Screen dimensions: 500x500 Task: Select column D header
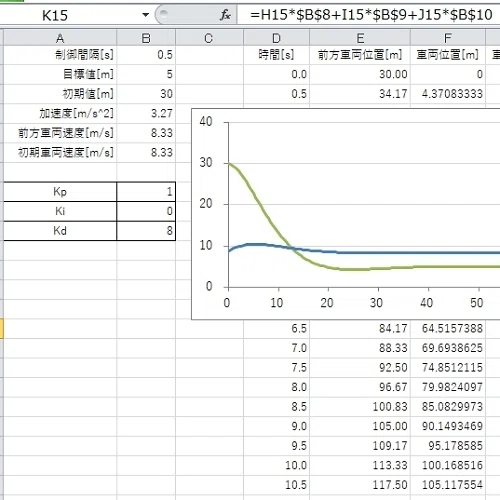click(276, 38)
